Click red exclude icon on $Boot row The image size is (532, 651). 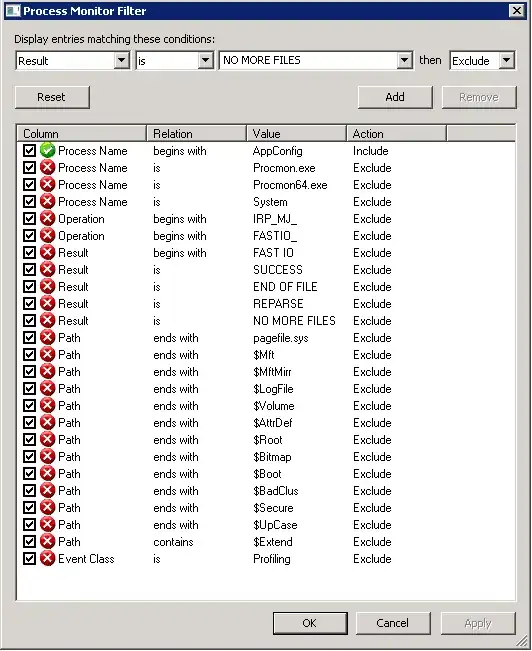pyautogui.click(x=48, y=474)
